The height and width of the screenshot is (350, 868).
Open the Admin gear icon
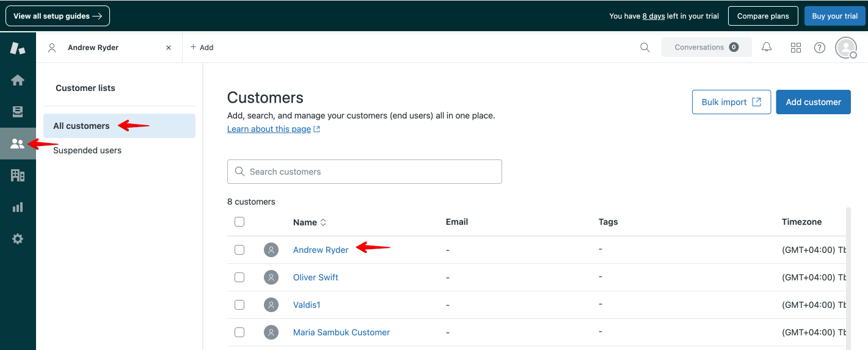[18, 239]
